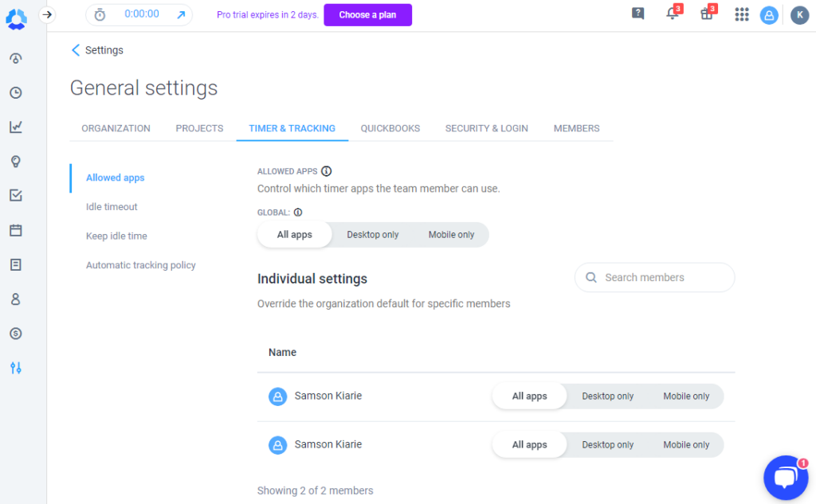Open Timesheets using the clock sidebar icon
Viewport: 816px width, 504px height.
(x=14, y=92)
